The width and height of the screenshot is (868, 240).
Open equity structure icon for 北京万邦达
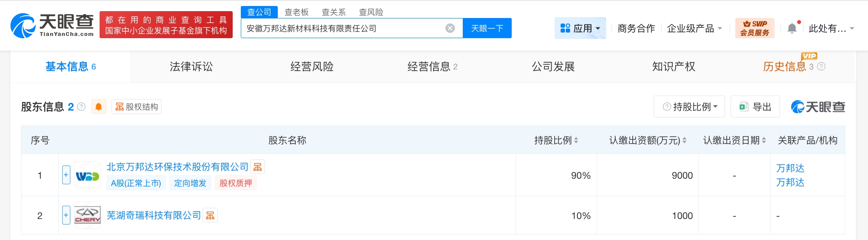click(258, 167)
